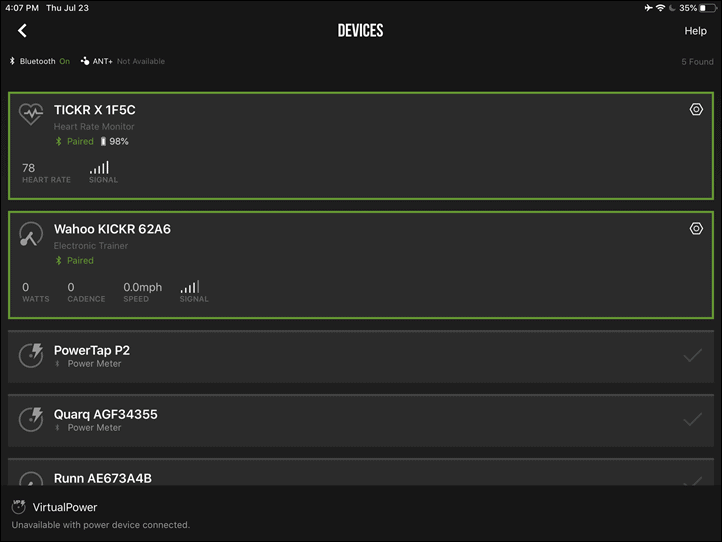Select the Runn AE673A4B device row
Viewport: 722px width, 542px height.
coord(361,472)
